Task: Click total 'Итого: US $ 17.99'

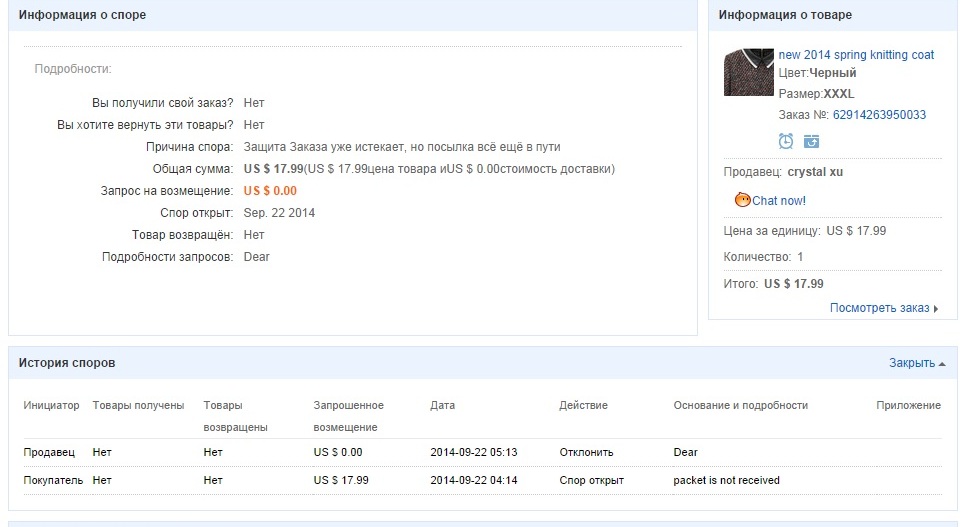Action: coord(773,284)
